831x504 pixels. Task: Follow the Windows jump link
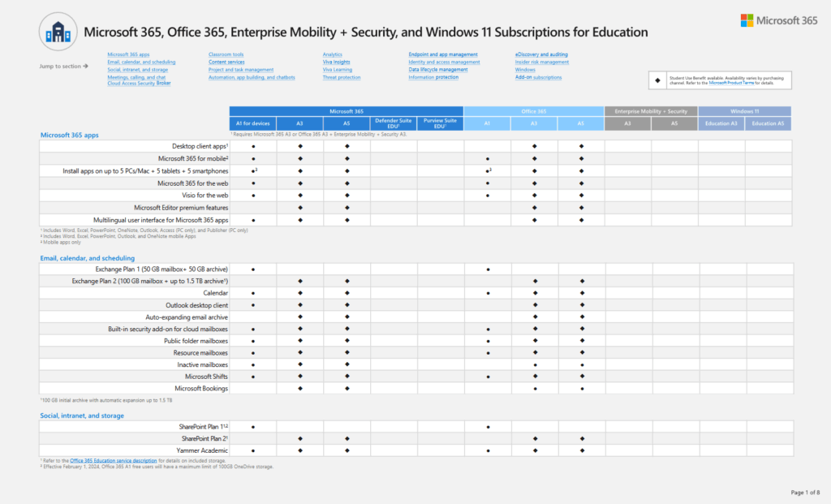(x=525, y=70)
